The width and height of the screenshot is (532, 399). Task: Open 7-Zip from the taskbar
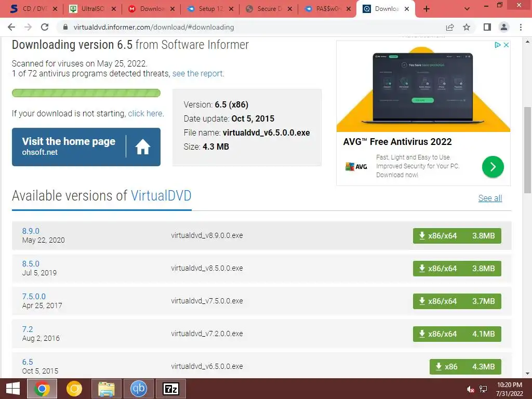pos(170,389)
